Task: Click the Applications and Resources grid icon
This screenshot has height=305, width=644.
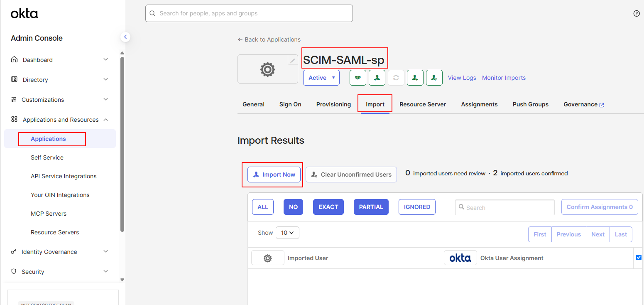Action: [x=14, y=120]
